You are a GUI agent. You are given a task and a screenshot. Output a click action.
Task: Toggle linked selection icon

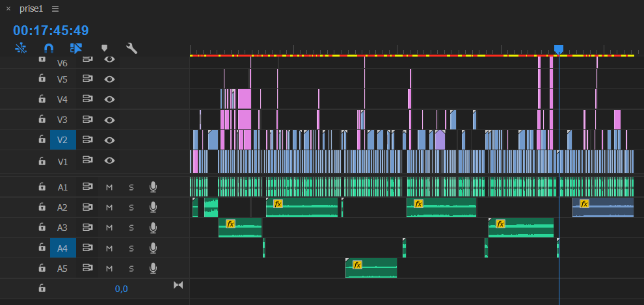click(76, 48)
